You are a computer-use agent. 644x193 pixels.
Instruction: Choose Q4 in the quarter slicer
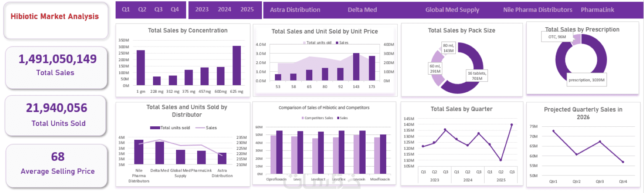(175, 10)
